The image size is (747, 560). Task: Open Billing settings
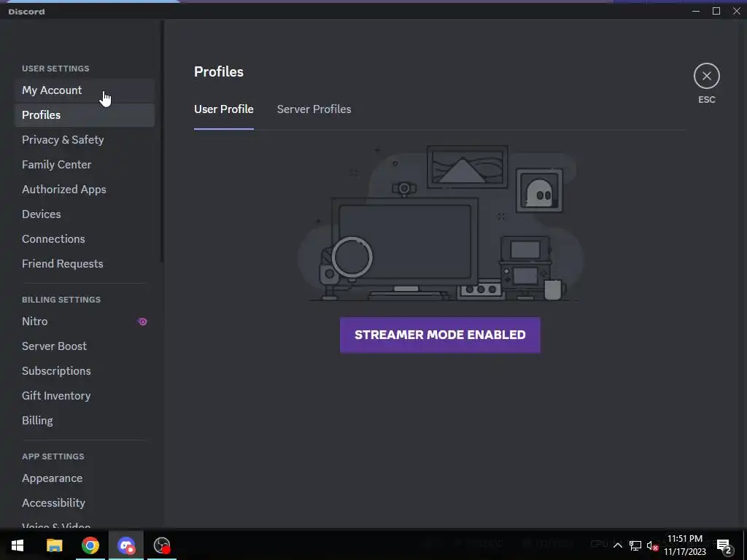tap(85, 421)
